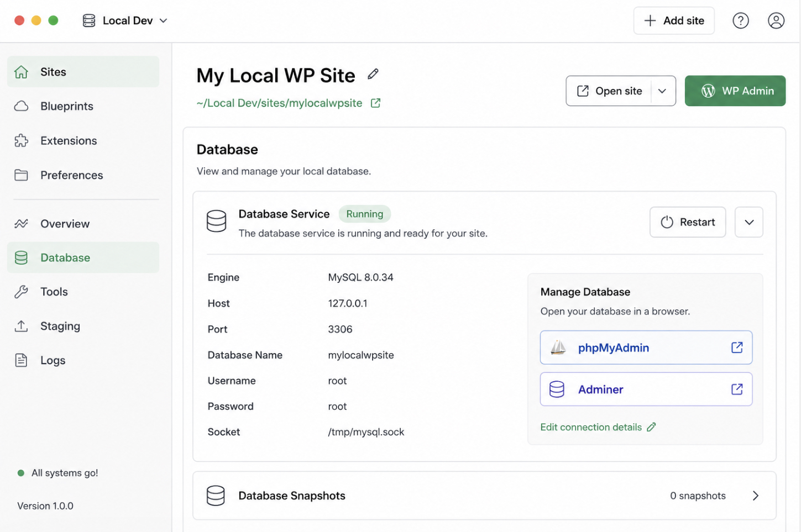Click the green All systems go status dot

[x=21, y=473]
